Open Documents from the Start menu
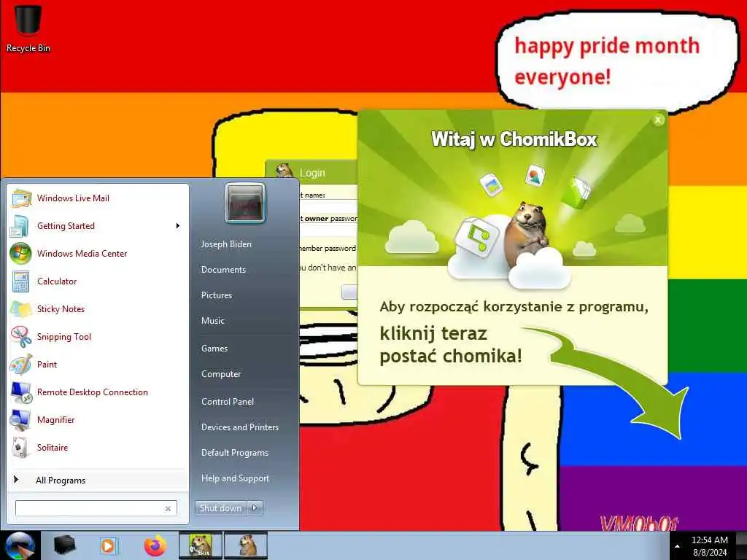Screen dimensions: 747x560 coord(223,270)
